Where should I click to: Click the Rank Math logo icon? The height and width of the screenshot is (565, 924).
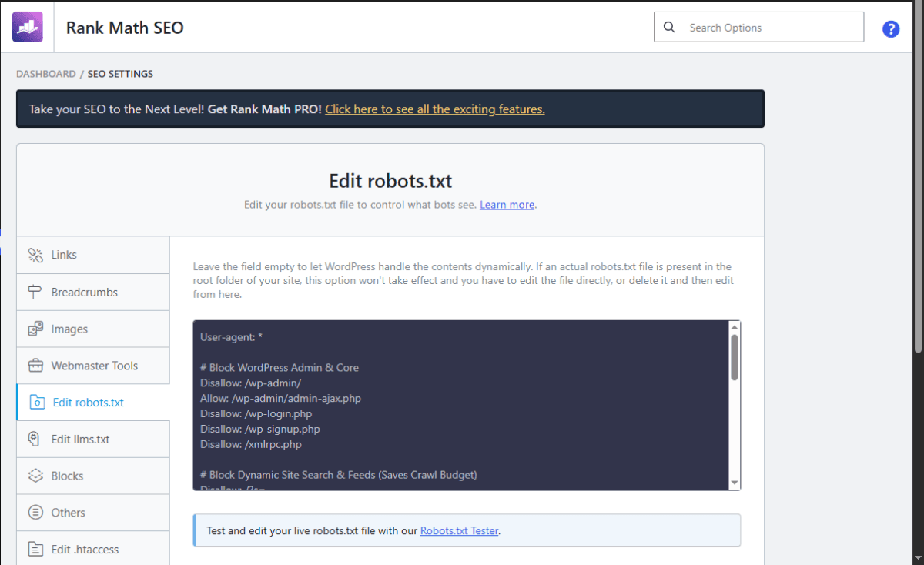click(28, 27)
